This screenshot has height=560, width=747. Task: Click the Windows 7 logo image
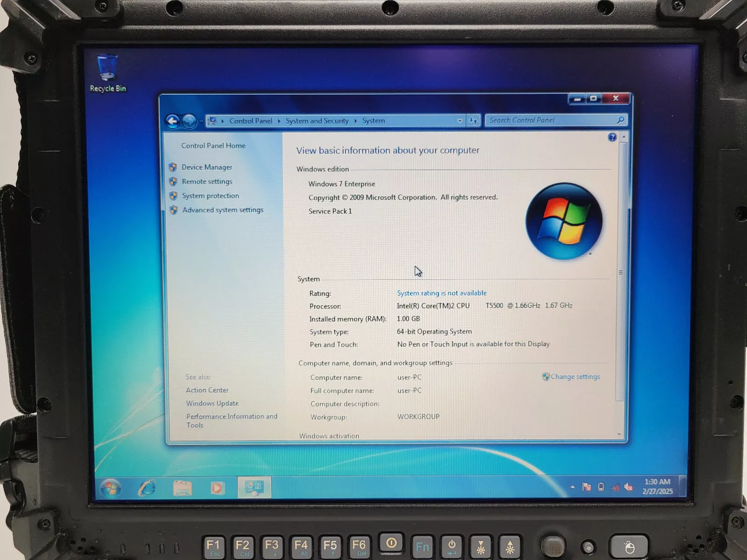[x=564, y=221]
